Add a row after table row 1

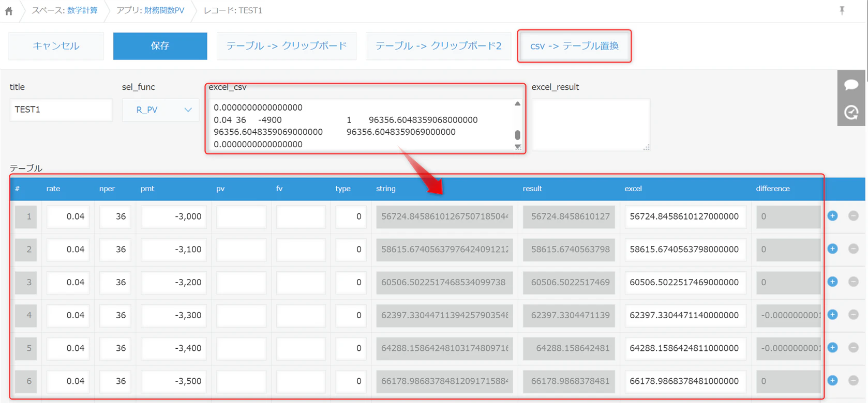[832, 216]
